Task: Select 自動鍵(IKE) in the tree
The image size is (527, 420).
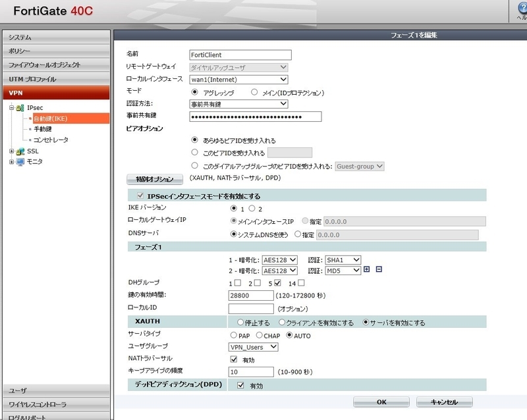Action: click(x=71, y=118)
